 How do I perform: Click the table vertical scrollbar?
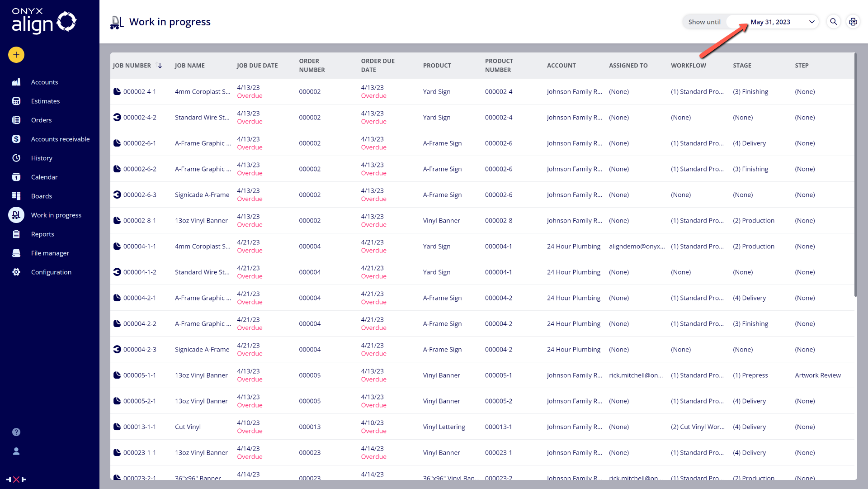855,176
